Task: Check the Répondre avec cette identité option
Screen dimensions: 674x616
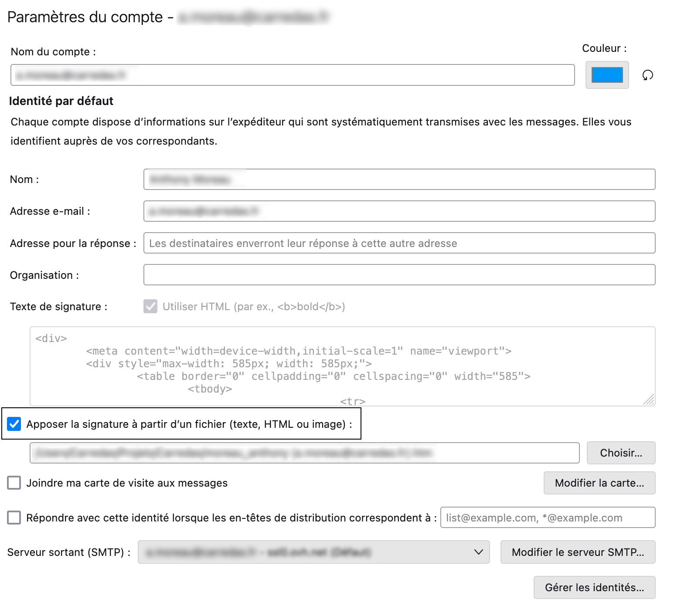Action: click(x=14, y=518)
